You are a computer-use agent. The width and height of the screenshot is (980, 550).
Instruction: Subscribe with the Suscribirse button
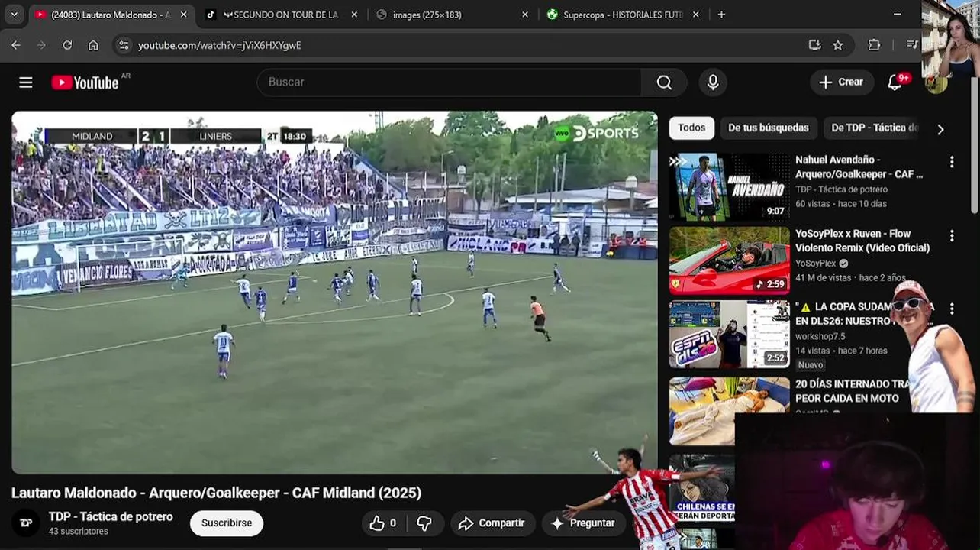click(227, 523)
